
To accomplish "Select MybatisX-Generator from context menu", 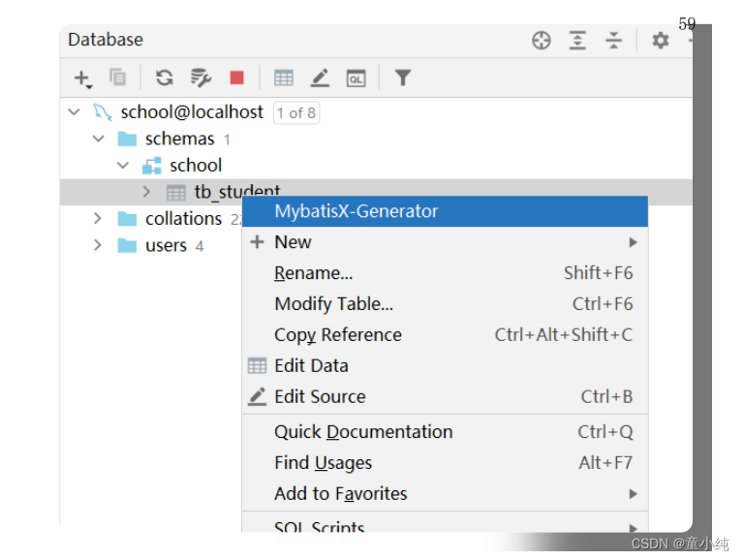I will pyautogui.click(x=356, y=211).
